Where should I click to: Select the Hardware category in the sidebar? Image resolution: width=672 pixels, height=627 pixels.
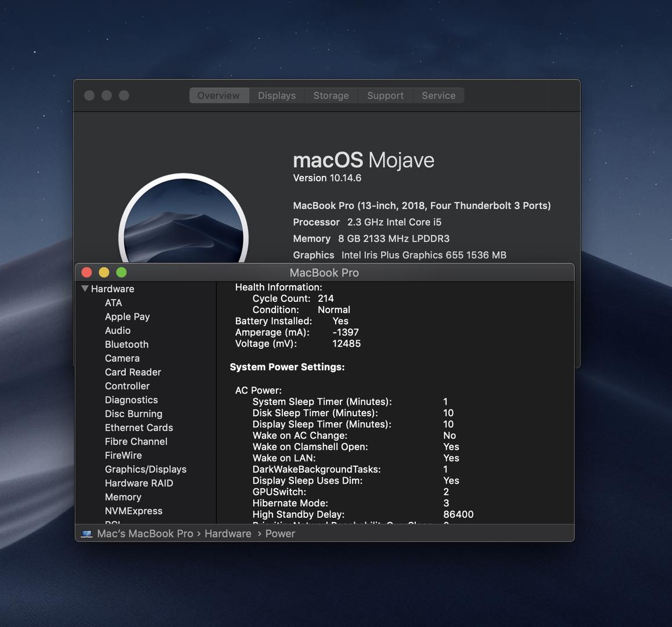[113, 289]
